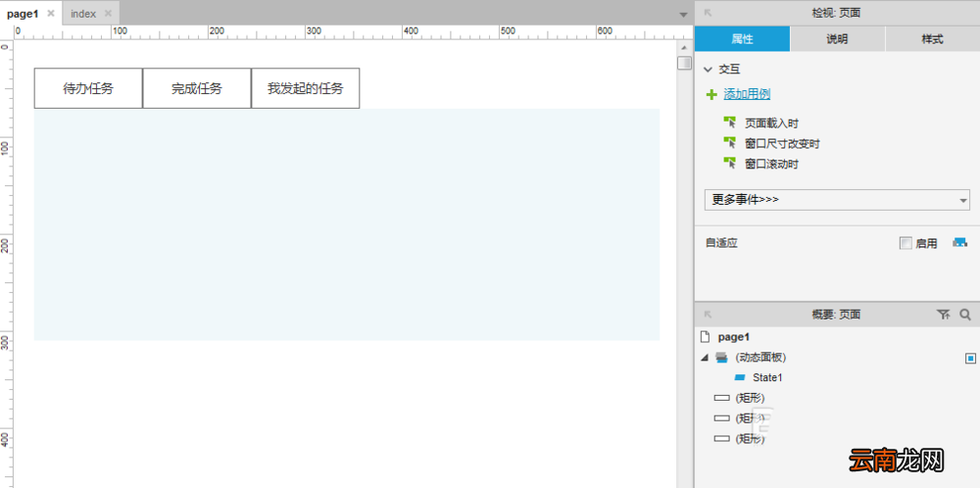Screen dimensions: 980x488
Task: Click the 窗口尺寸改变时 event icon
Action: coord(729,143)
